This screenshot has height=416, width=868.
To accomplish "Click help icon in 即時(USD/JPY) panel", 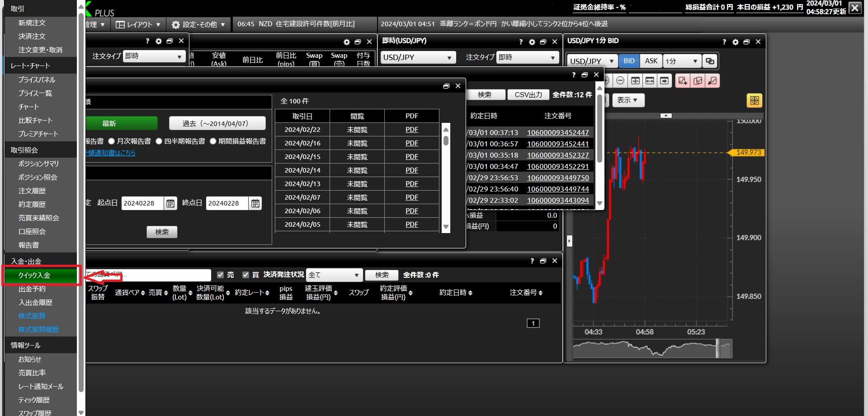I will coord(521,42).
